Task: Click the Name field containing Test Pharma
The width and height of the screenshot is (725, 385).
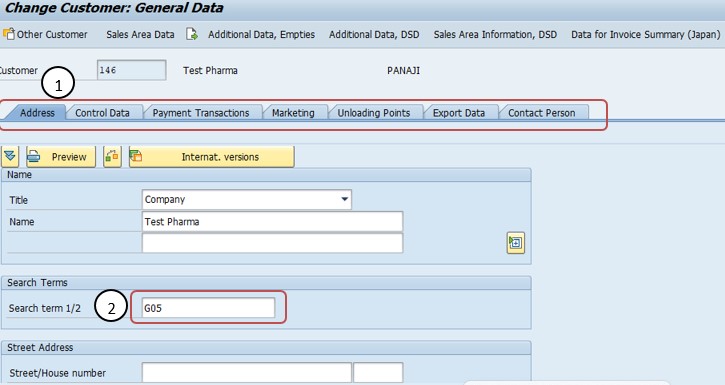Action: click(x=272, y=221)
